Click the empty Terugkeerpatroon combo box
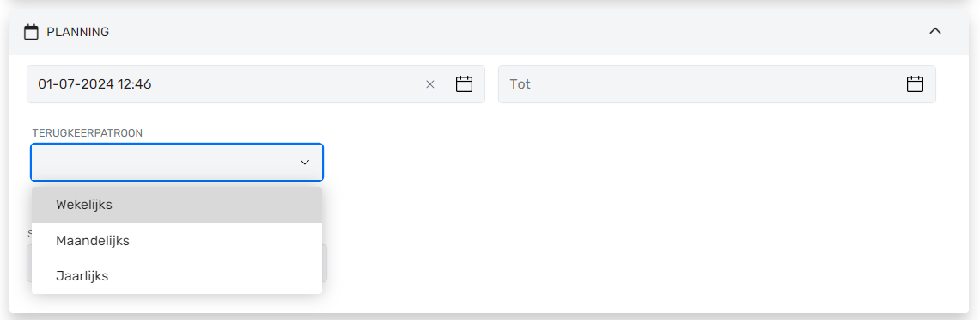This screenshot has height=320, width=980. [177, 163]
